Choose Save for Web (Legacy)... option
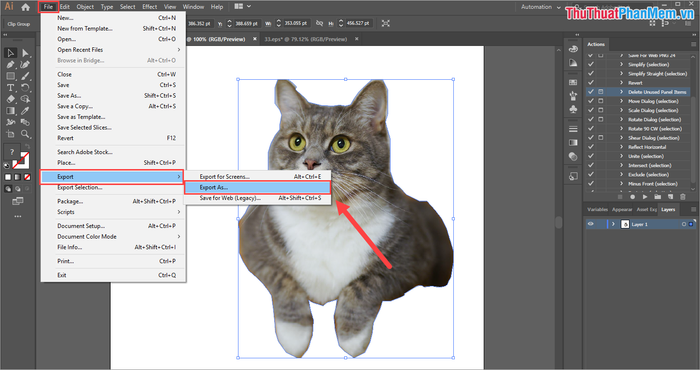The width and height of the screenshot is (700, 370). [258, 198]
